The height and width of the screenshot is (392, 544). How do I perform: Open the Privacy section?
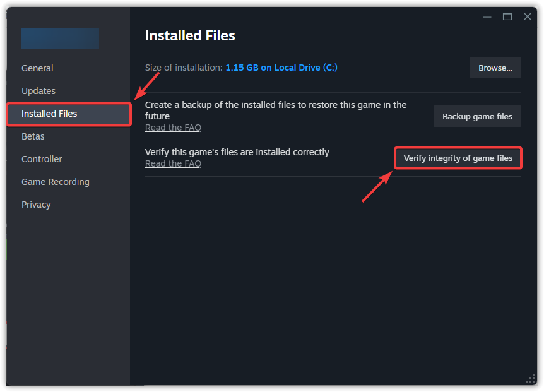(36, 205)
